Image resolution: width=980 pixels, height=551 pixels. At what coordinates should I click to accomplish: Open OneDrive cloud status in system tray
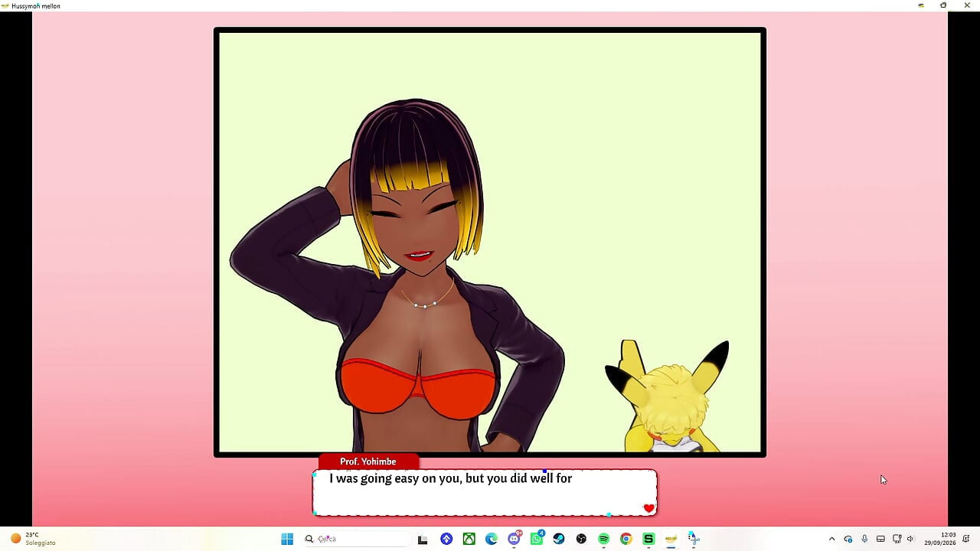[x=848, y=539]
